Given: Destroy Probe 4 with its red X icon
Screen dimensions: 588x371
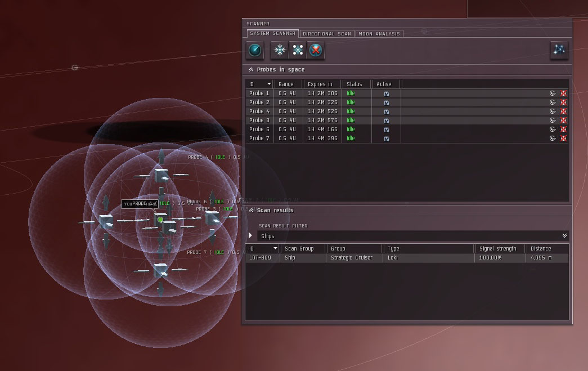Looking at the screenshot, I should 563,111.
